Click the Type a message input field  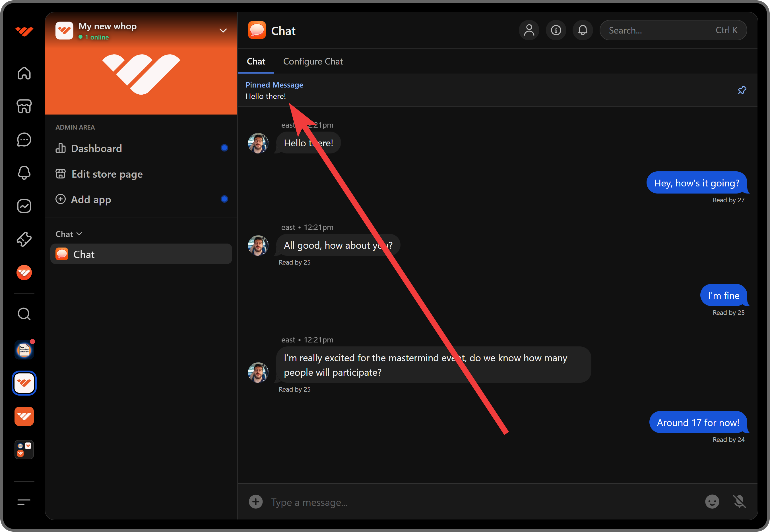tap(467, 502)
